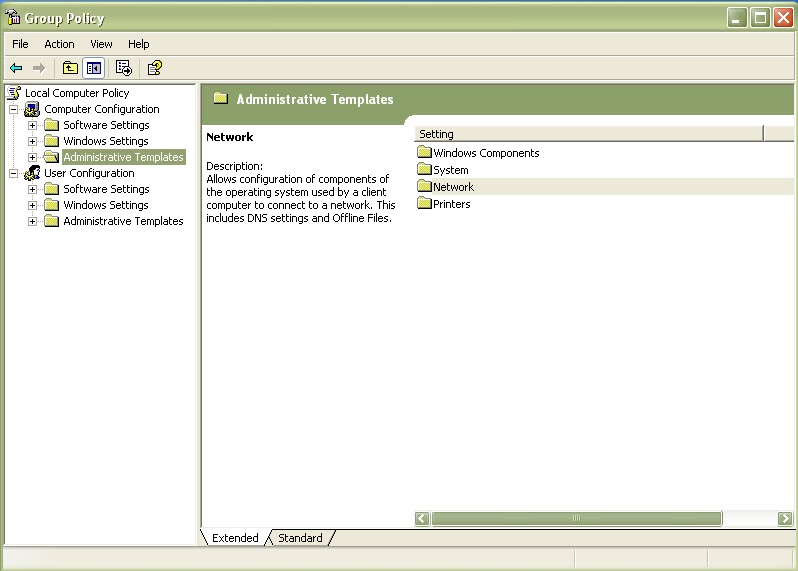This screenshot has width=798, height=571.
Task: Click the System folder icon in list
Action: coord(424,169)
